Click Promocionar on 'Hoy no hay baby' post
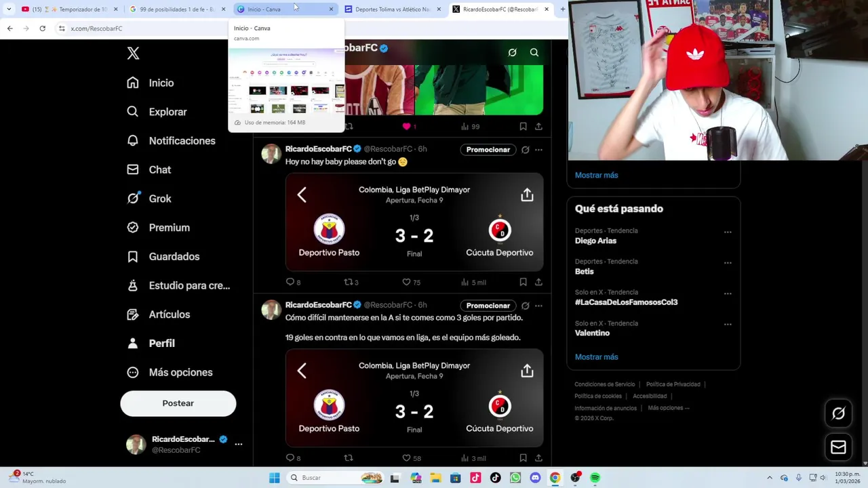This screenshot has width=868, height=488. click(488, 150)
